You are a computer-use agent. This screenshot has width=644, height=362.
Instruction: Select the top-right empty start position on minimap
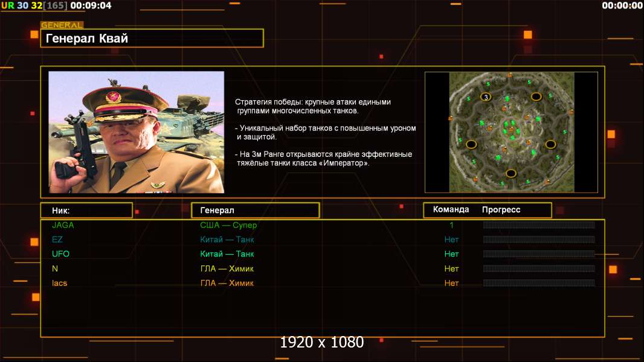(x=536, y=97)
